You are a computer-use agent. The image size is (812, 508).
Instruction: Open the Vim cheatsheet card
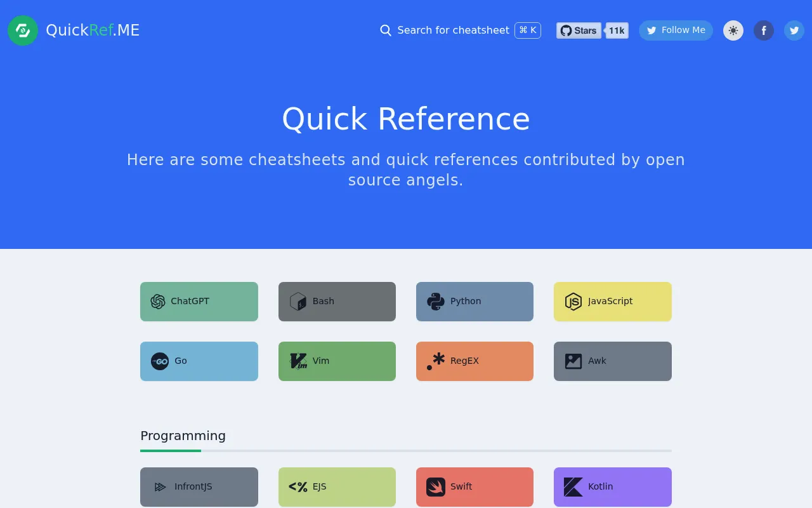pyautogui.click(x=337, y=361)
